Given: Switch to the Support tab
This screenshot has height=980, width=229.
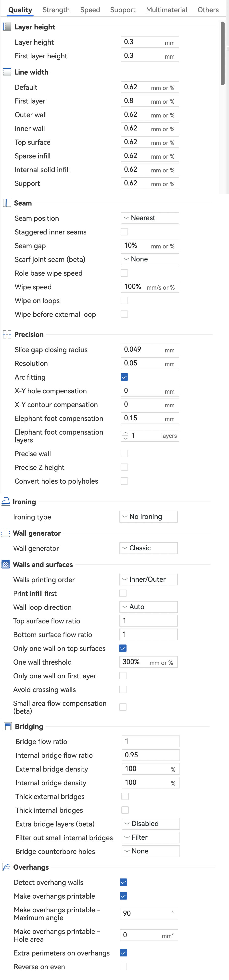Looking at the screenshot, I should pyautogui.click(x=123, y=10).
